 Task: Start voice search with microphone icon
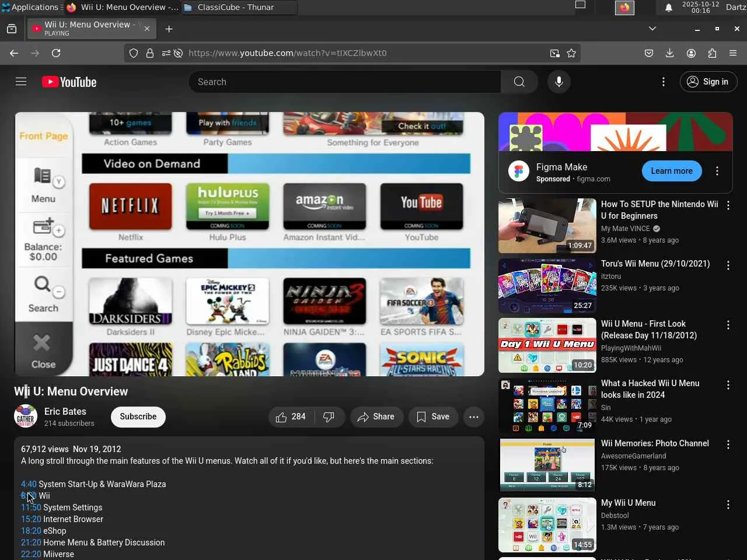coord(559,82)
